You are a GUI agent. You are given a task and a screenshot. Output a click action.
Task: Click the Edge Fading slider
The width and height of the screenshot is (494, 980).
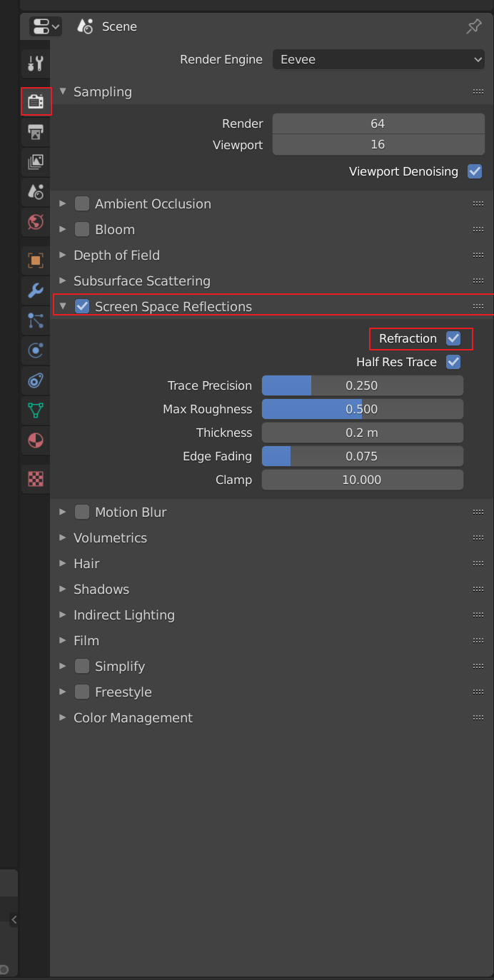pyautogui.click(x=363, y=457)
